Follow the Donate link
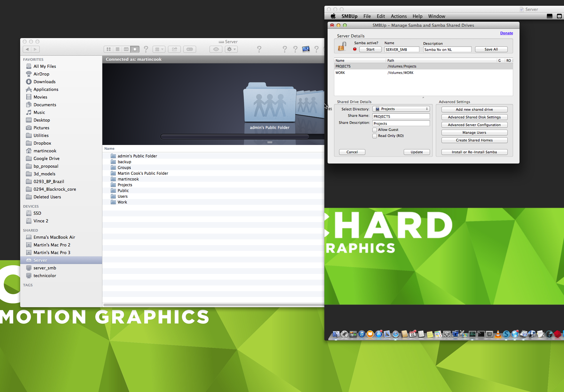This screenshot has width=564, height=392. [x=506, y=33]
